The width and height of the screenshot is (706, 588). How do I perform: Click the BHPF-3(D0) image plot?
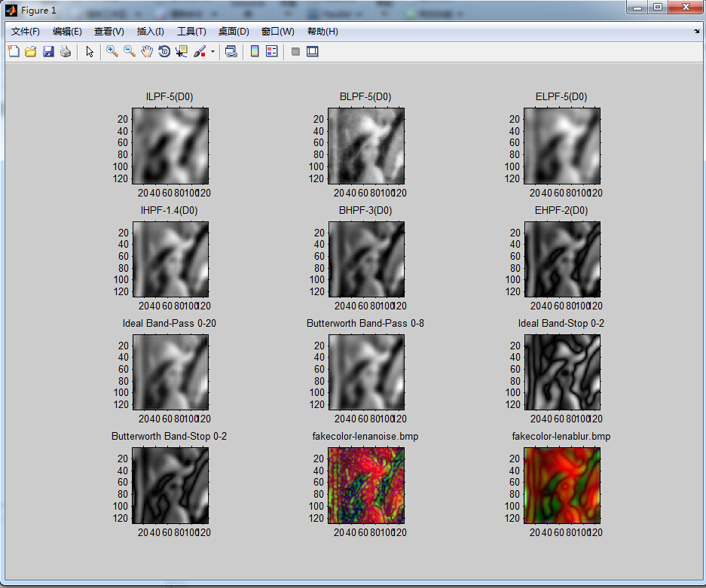click(x=366, y=259)
